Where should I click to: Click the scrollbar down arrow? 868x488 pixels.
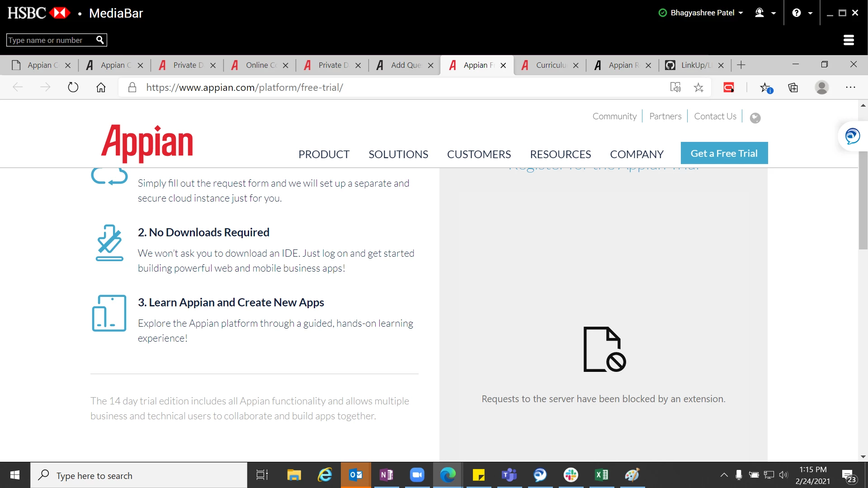(863, 457)
